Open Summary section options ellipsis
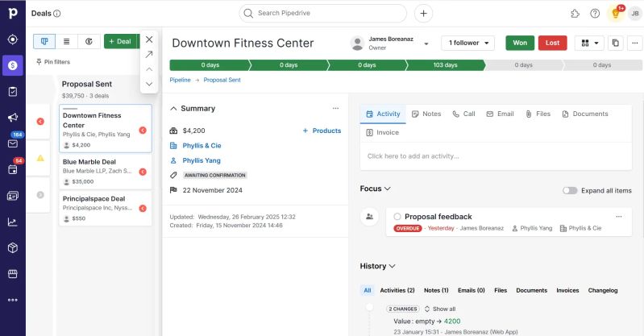644x336 pixels. click(335, 109)
